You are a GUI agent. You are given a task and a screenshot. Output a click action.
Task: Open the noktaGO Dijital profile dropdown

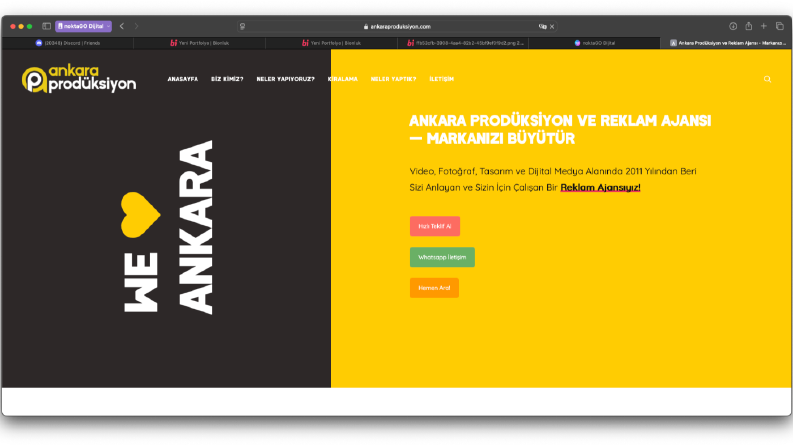(83, 26)
